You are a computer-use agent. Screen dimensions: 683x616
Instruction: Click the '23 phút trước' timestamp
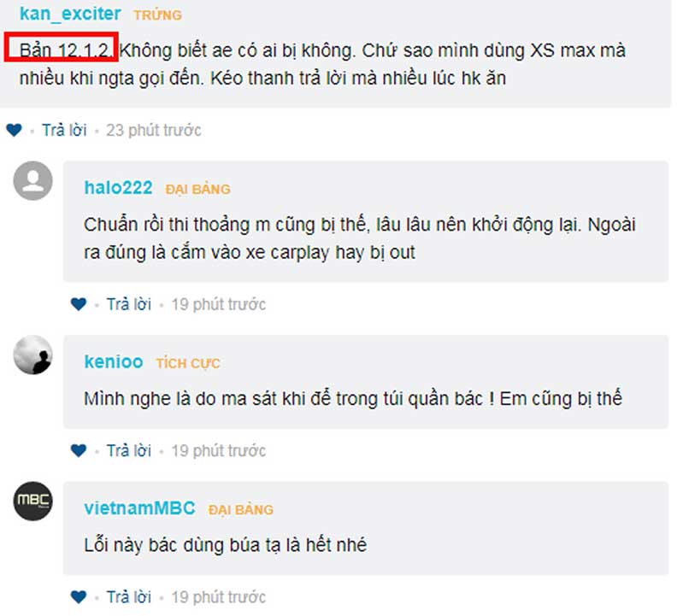coord(154,130)
